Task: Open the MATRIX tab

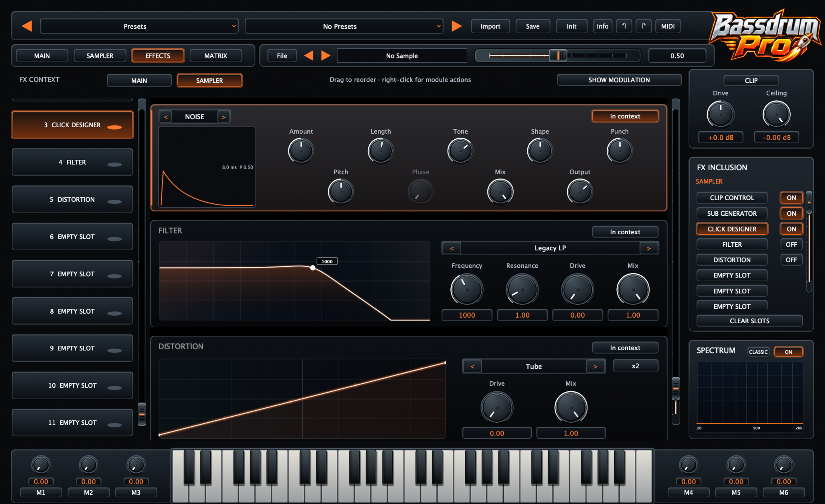Action: pos(216,56)
